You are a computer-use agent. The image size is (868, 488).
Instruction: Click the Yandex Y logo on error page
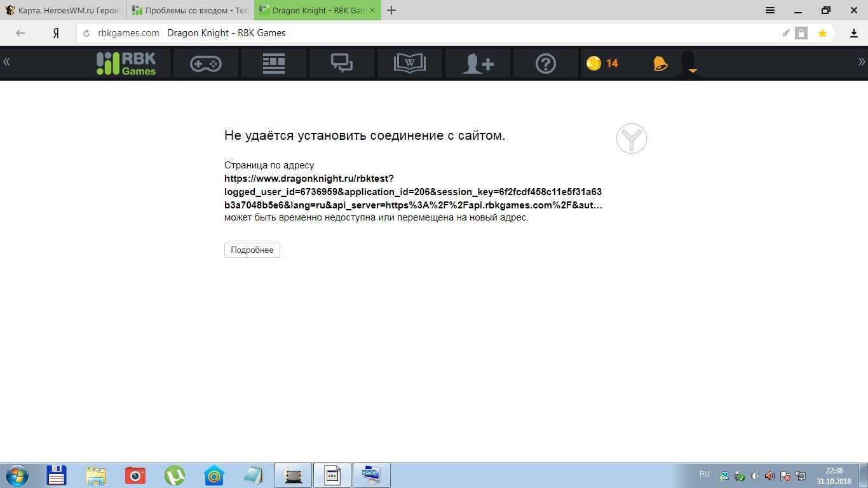click(x=632, y=139)
